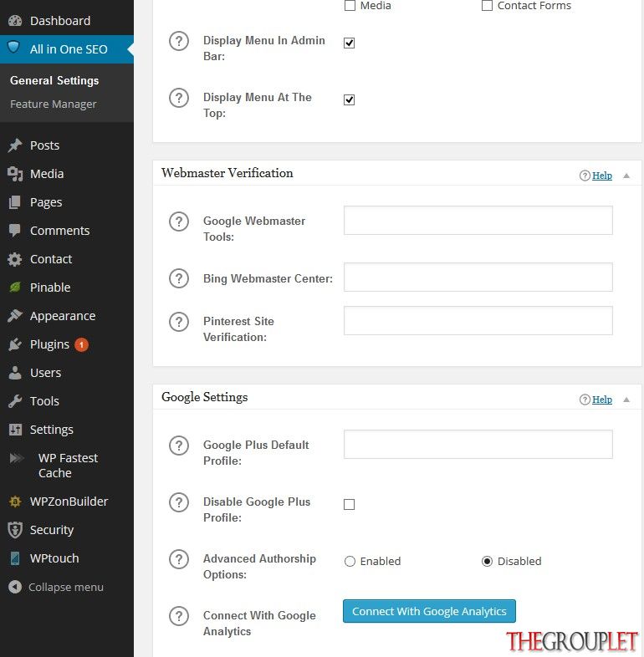Click Collapse menu link
The height and width of the screenshot is (657, 644).
pyautogui.click(x=66, y=587)
